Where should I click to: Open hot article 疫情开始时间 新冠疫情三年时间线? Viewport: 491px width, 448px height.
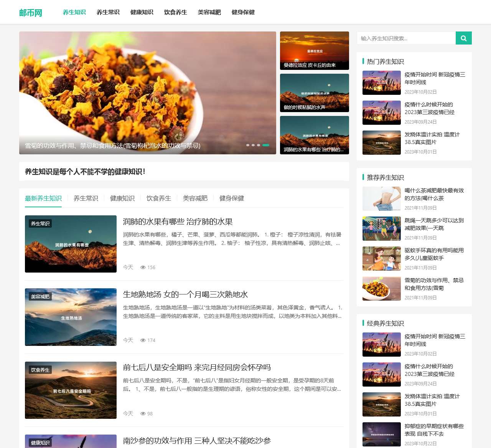(434, 78)
